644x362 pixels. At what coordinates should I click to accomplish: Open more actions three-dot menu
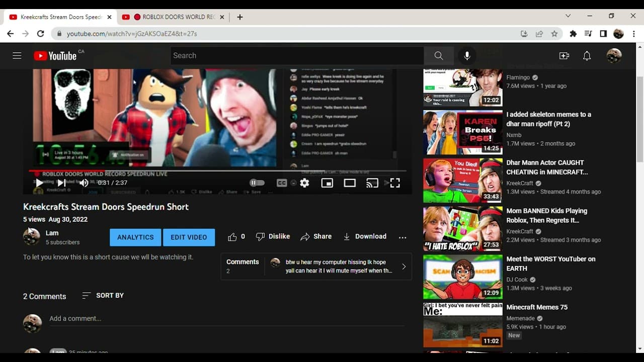[403, 237]
